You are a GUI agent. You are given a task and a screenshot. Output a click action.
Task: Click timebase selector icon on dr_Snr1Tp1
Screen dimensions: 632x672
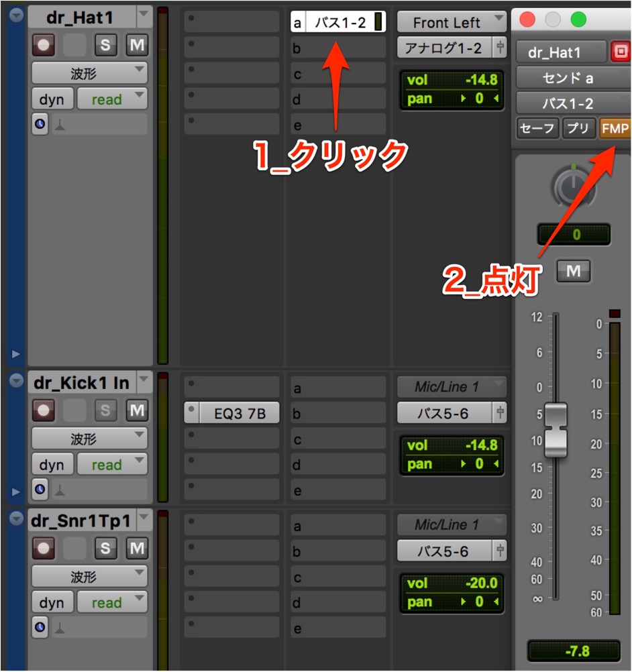(40, 627)
